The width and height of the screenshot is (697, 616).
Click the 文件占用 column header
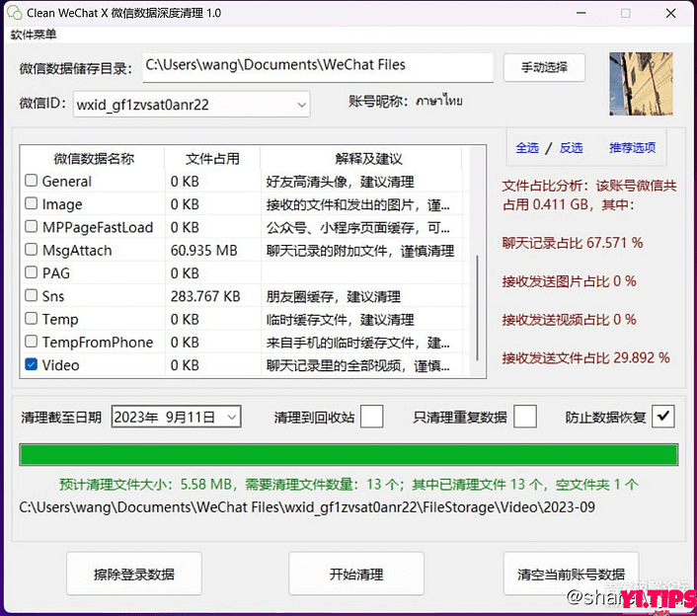[212, 158]
